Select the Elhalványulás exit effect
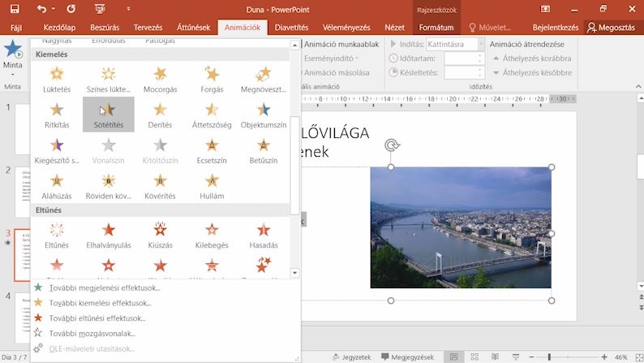This screenshot has width=644, height=363. click(109, 236)
